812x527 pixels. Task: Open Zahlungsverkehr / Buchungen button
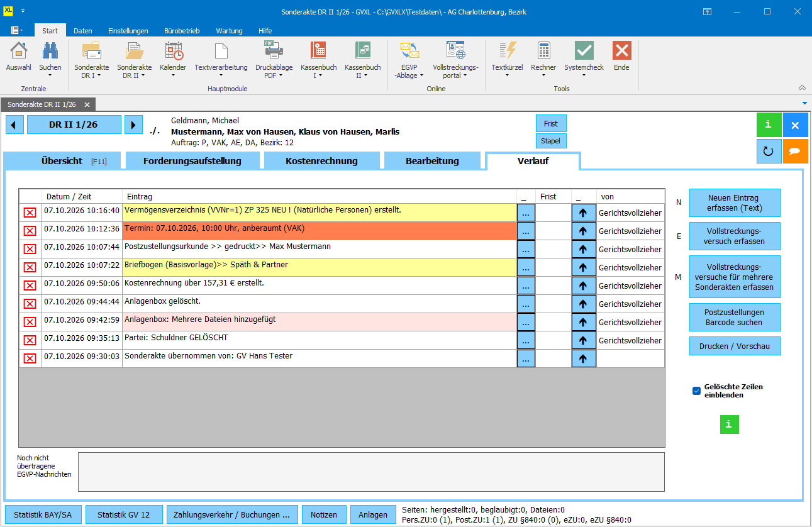(x=232, y=514)
